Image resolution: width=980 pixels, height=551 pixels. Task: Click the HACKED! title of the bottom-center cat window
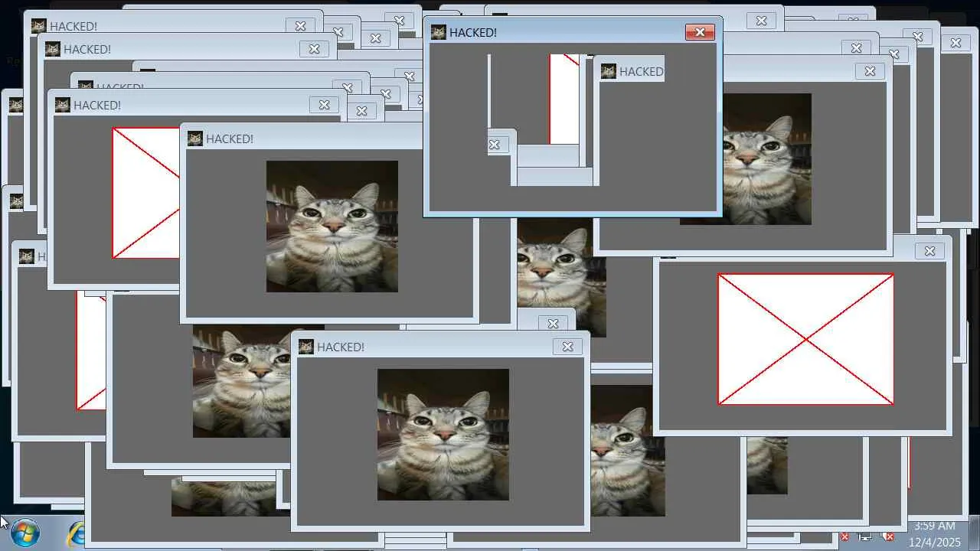[x=341, y=347]
